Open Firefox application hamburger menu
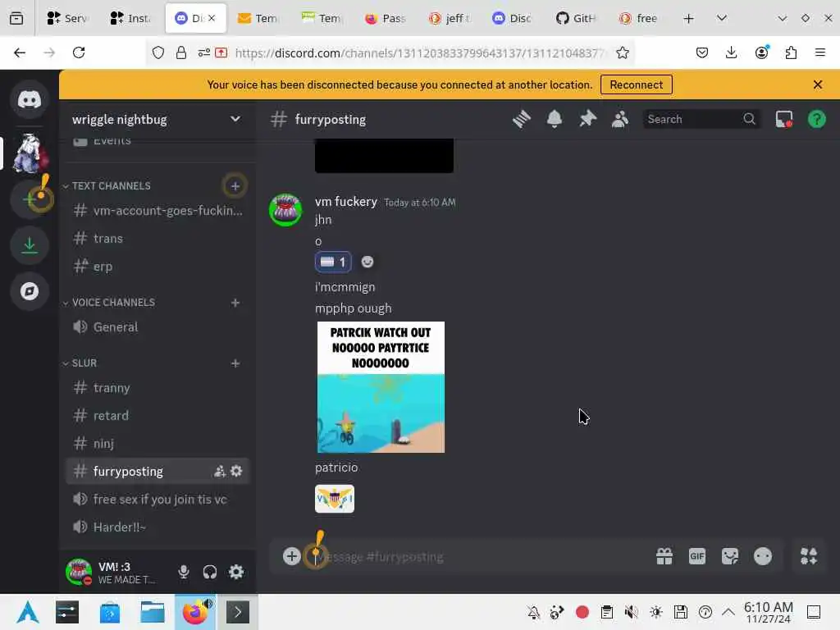 (820, 52)
